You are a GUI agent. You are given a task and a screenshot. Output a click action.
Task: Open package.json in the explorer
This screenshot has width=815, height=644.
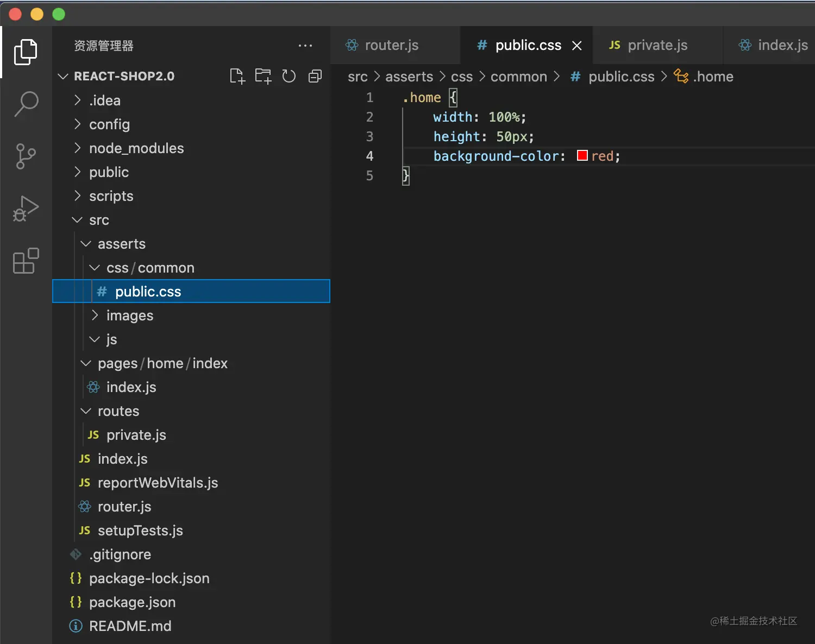point(132,602)
